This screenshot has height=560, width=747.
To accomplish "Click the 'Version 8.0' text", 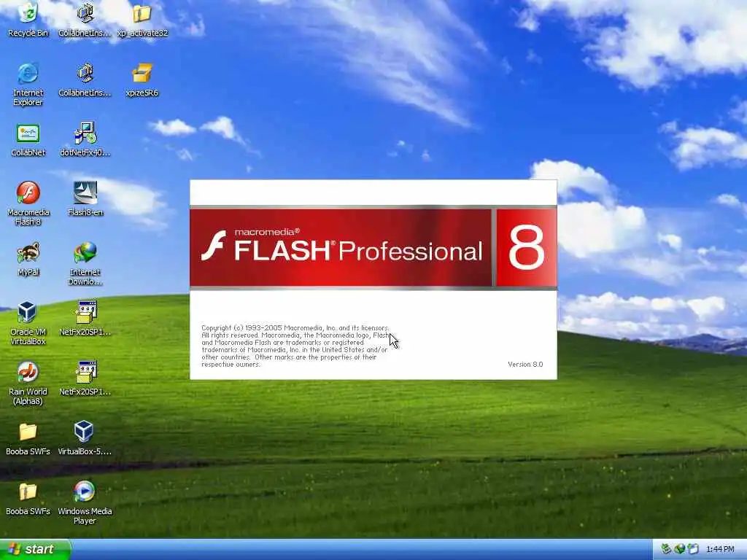I will (525, 365).
